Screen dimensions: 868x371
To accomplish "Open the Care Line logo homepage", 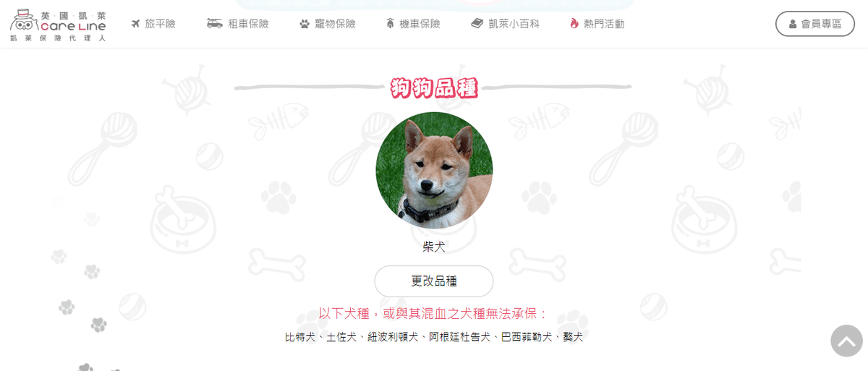I will [58, 25].
